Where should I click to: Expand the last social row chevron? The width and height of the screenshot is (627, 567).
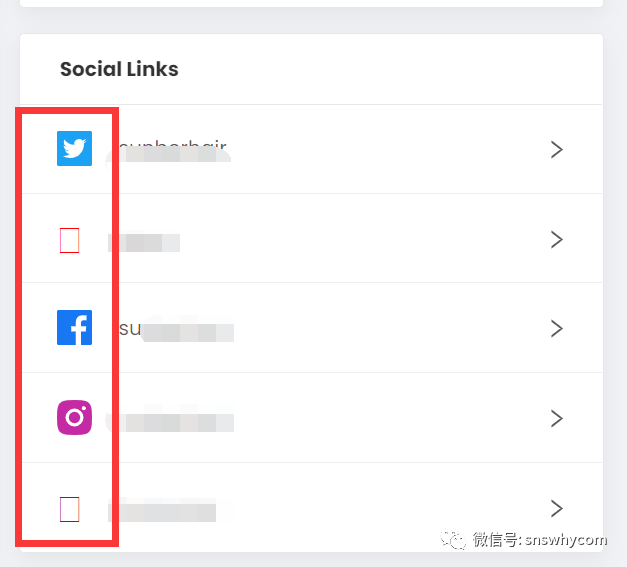click(557, 508)
